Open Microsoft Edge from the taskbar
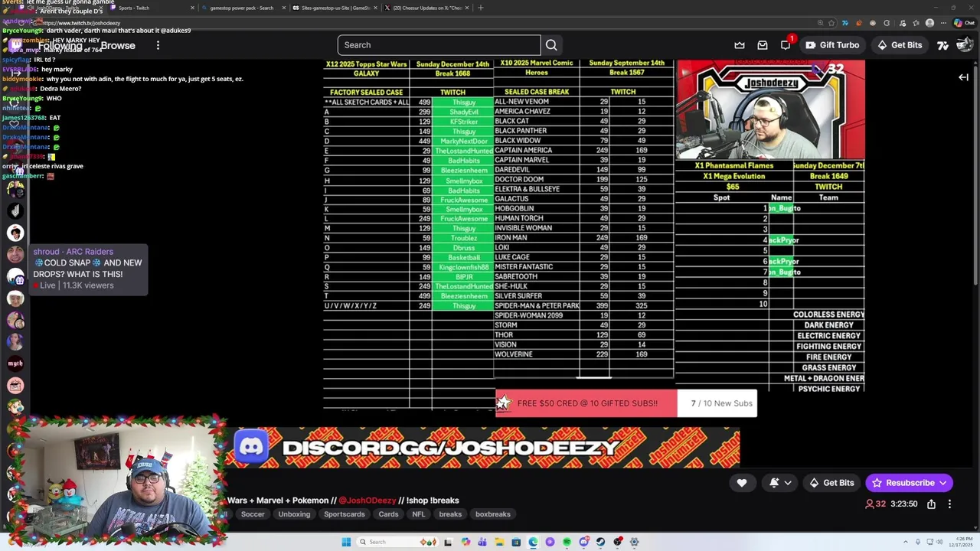 [533, 542]
